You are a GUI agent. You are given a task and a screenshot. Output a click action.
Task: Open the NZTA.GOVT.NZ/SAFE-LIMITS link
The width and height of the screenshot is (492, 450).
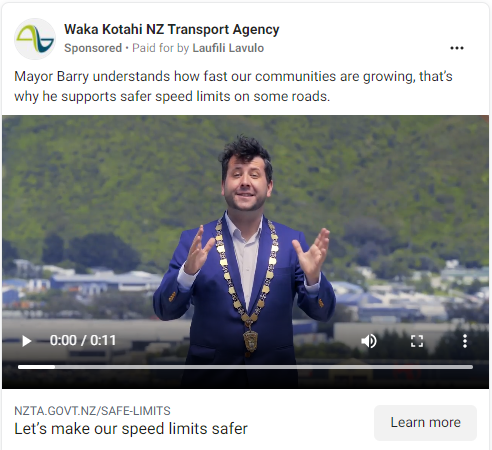click(x=92, y=411)
